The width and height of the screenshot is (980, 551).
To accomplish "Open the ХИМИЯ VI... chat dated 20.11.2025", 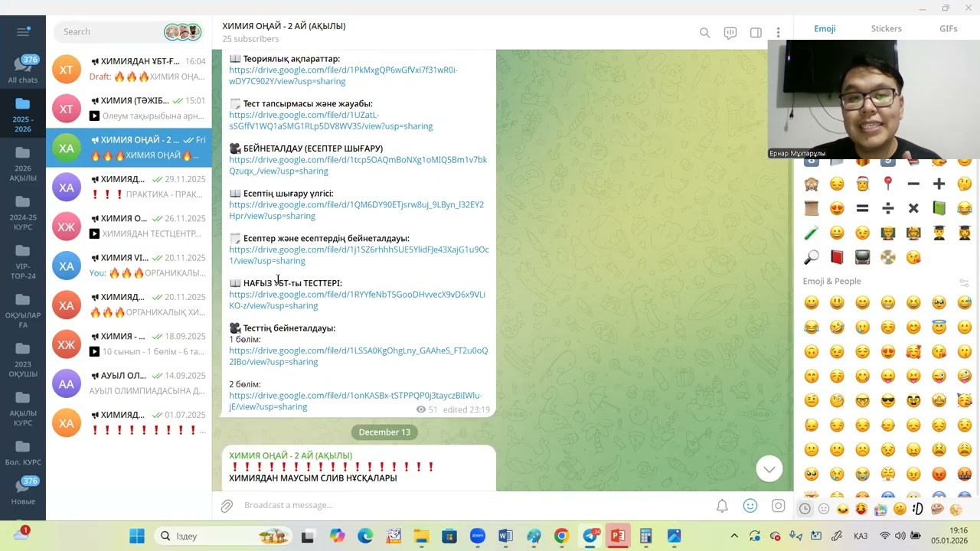I will pos(129,266).
